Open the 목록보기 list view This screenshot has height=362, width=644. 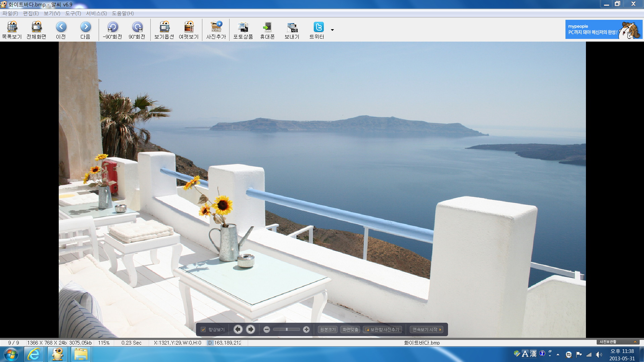pos(12,30)
